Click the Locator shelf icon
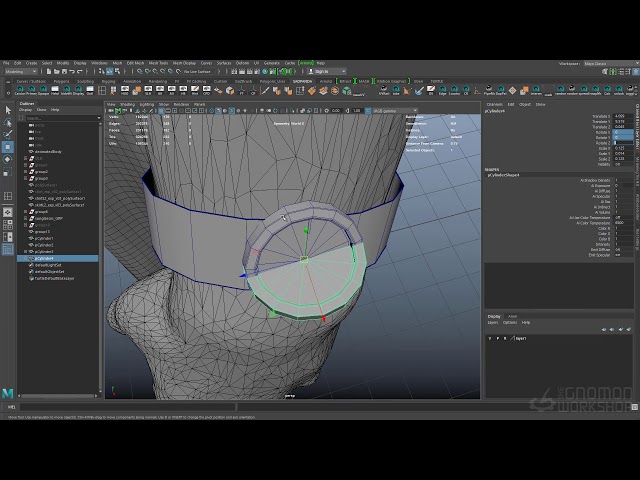This screenshot has height=480, width=640. tap(454, 90)
